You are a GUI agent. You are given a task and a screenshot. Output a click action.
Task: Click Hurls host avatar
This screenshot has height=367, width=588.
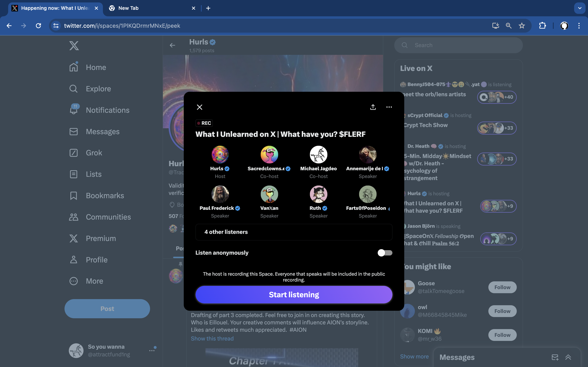pyautogui.click(x=220, y=154)
